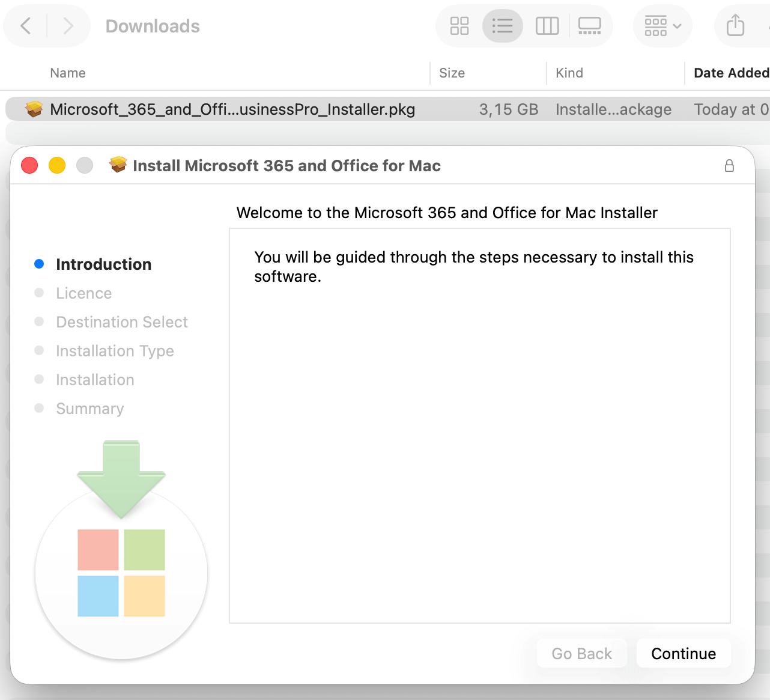Sort Finder files by Size column
This screenshot has height=700, width=770.
click(452, 73)
